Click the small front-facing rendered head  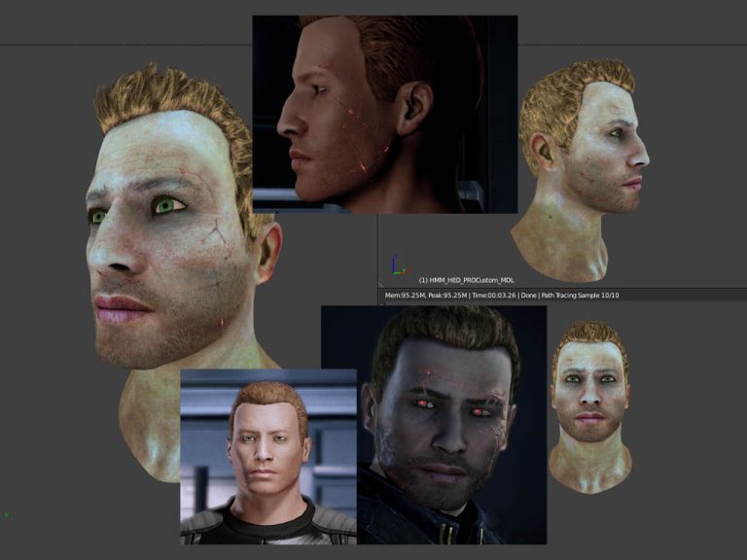pos(590,407)
